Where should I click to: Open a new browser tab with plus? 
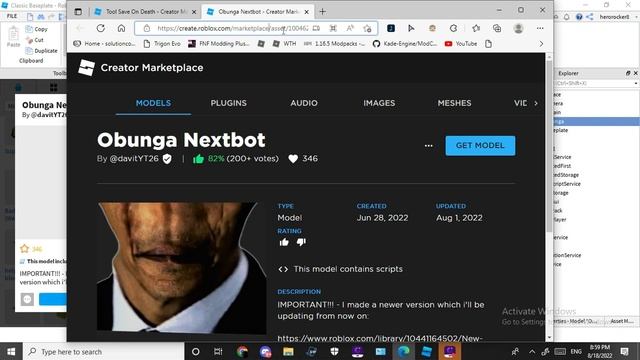[x=322, y=12]
